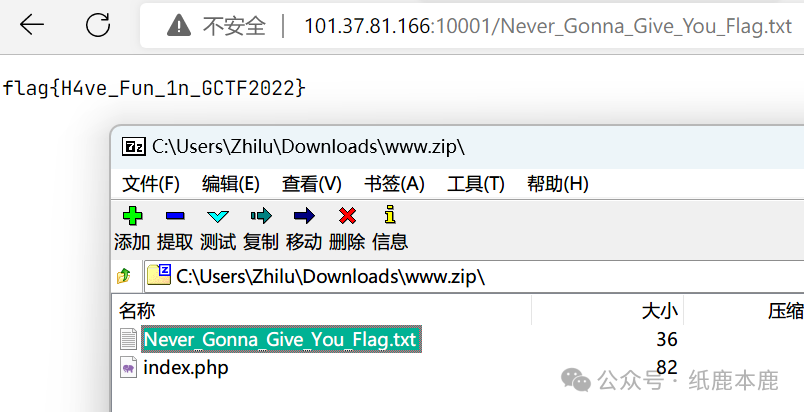Screen dimensions: 804x412
Task: Click the green Add plus icon
Action: point(132,216)
